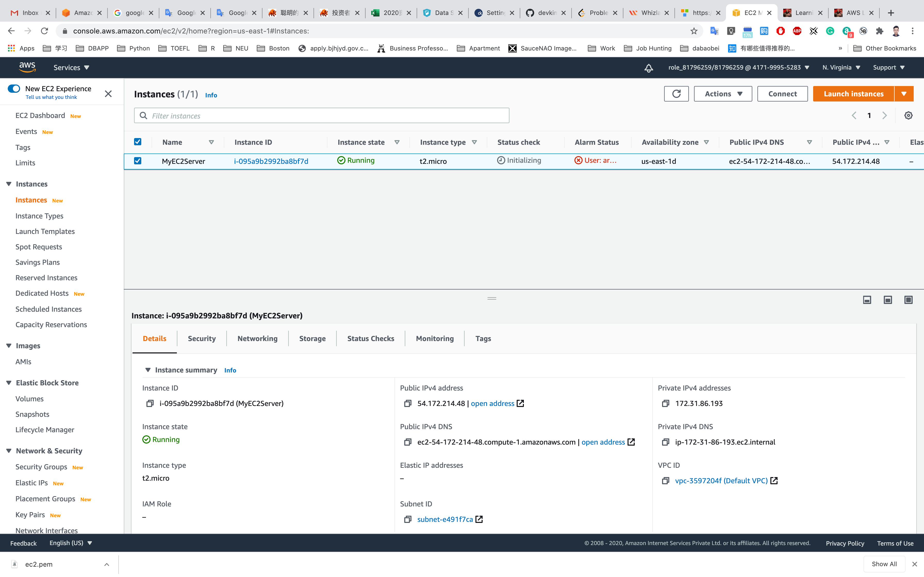Copy the private IPv4 address 172.31.86.193
Screen dimensions: 924x577
click(x=665, y=404)
